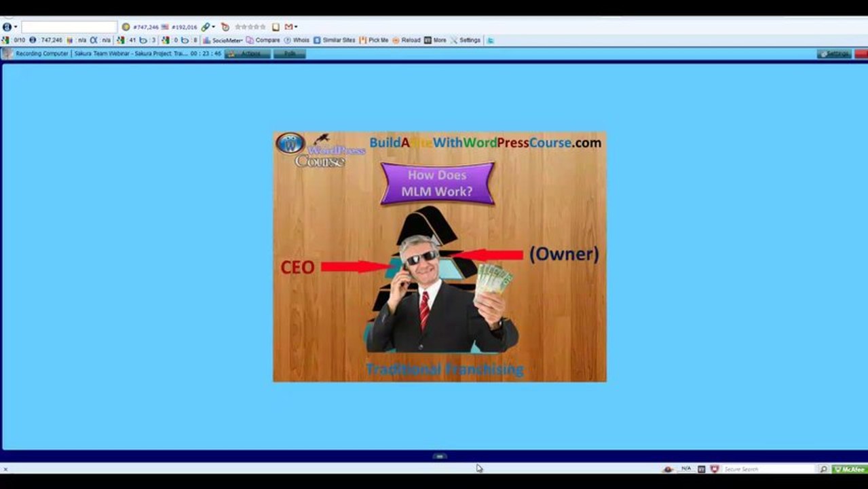Click the Google backlinks count 0
Viewport: 868px width, 489px height.
point(170,40)
